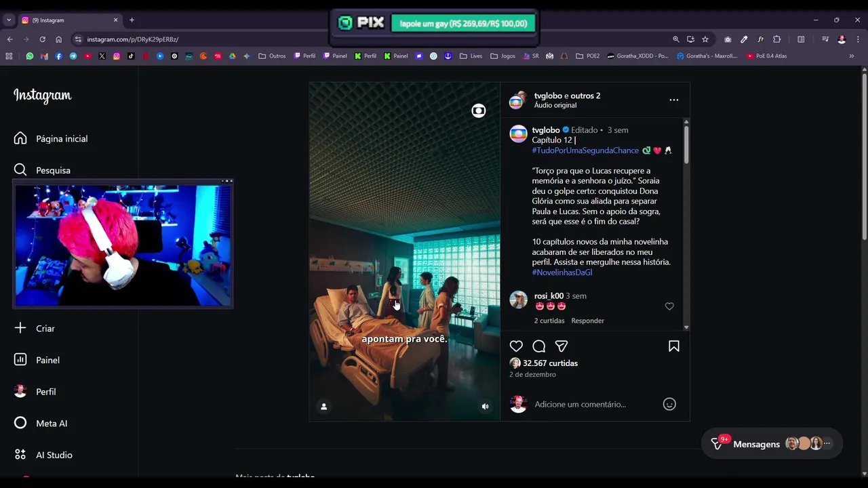Show tagged people on the video
The height and width of the screenshot is (488, 868).
pos(323,407)
